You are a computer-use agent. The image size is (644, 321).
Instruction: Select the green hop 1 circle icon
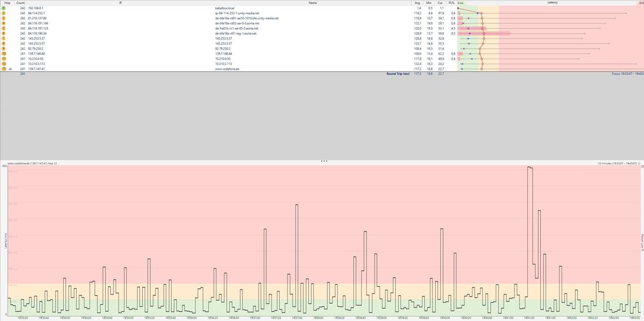pyautogui.click(x=3, y=8)
